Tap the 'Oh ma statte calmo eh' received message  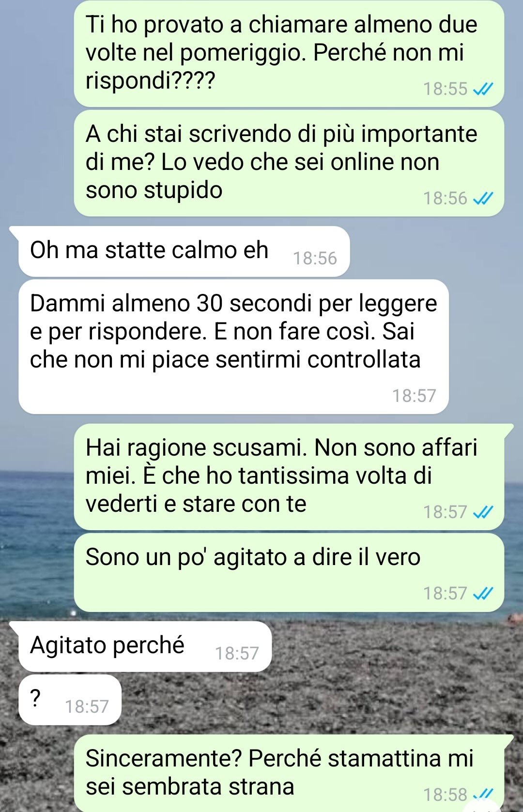(x=184, y=251)
